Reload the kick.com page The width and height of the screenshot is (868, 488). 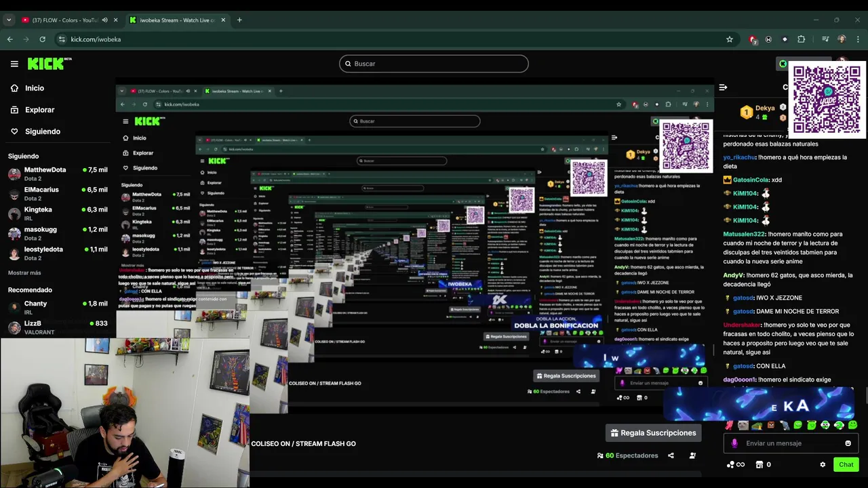(x=43, y=39)
